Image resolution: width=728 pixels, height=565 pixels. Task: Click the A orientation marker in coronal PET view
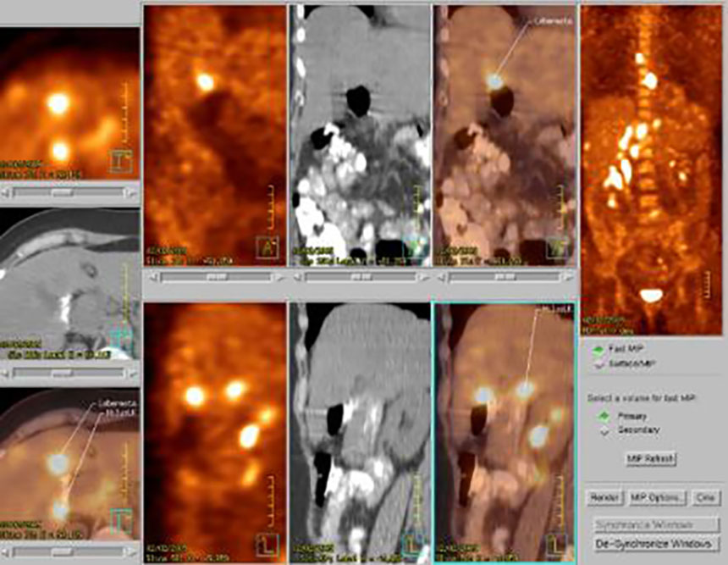(x=267, y=247)
